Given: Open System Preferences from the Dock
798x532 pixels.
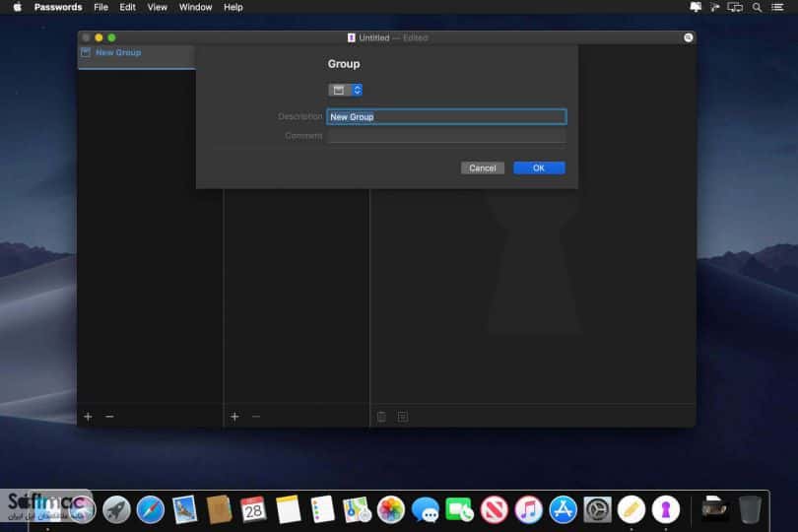Looking at the screenshot, I should pyautogui.click(x=597, y=509).
